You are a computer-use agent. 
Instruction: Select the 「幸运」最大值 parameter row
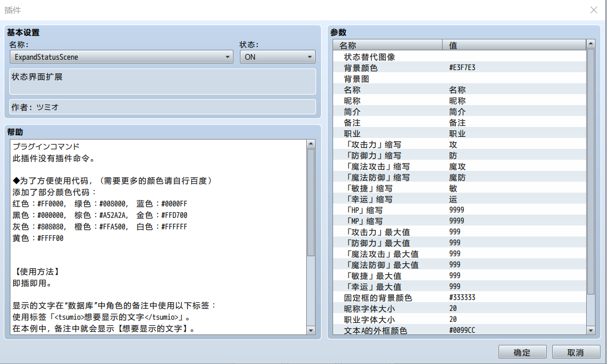point(460,287)
